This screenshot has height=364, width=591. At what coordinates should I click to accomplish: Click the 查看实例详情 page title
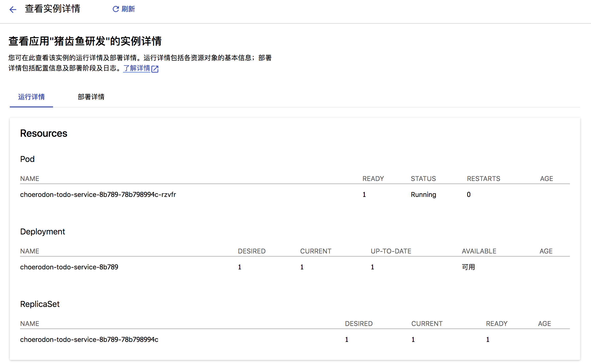pyautogui.click(x=53, y=9)
